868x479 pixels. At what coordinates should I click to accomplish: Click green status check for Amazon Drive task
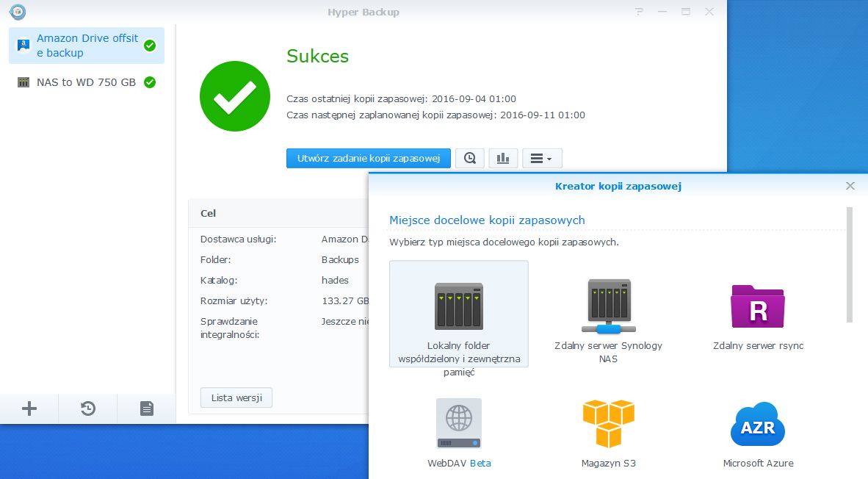[x=150, y=46]
